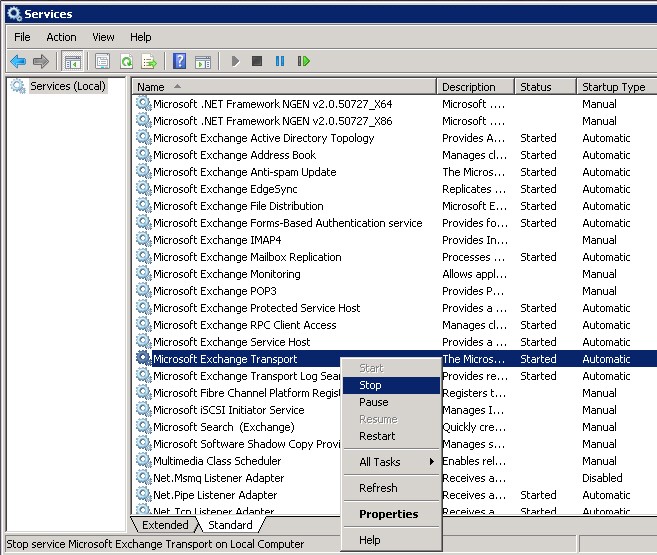Select Services (Local) tree node
This screenshot has width=657, height=555.
67,86
